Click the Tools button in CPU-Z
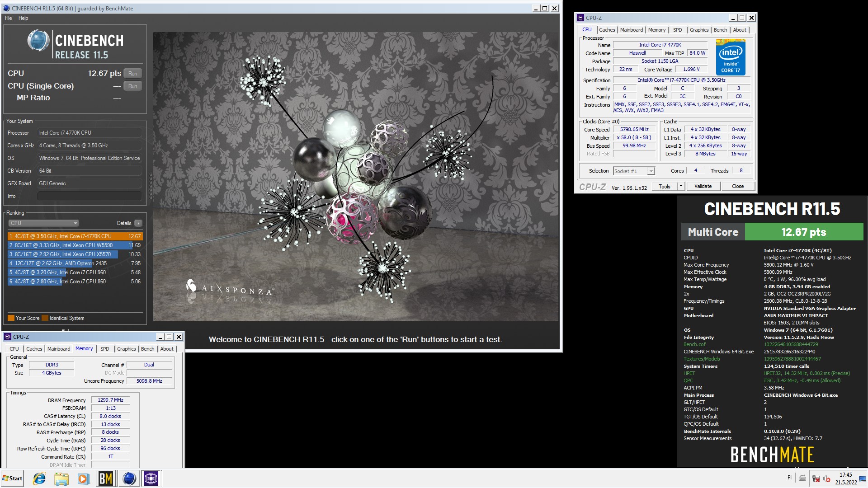The image size is (868, 488). 665,186
